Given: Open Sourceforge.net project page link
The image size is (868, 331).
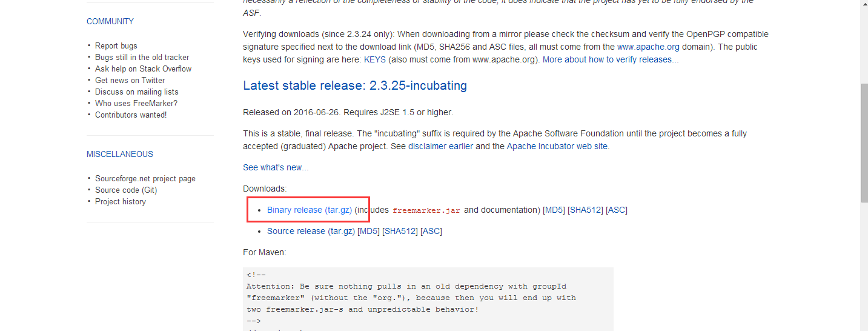Looking at the screenshot, I should (145, 178).
